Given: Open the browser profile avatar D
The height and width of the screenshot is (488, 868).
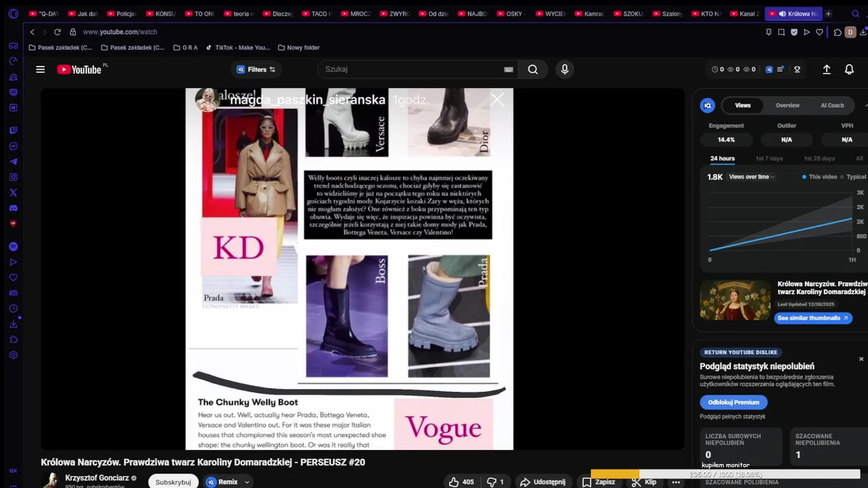Looking at the screenshot, I should 850,32.
